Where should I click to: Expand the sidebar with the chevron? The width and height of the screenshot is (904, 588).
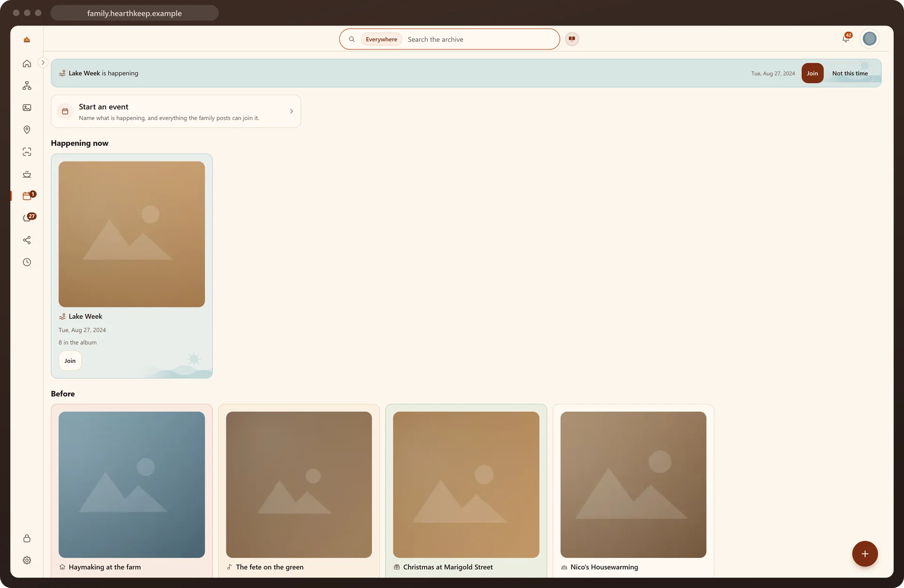click(43, 63)
